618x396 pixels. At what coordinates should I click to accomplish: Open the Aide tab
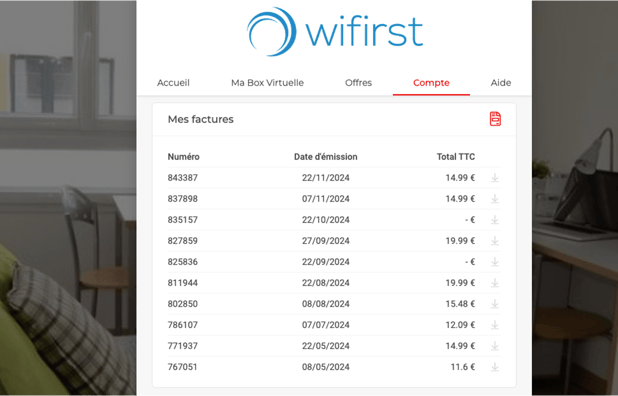click(501, 83)
